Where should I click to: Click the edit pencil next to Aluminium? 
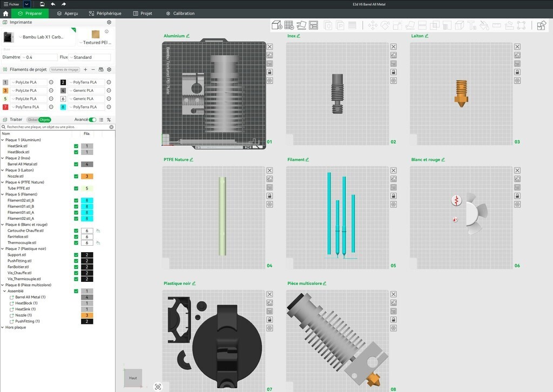(188, 36)
